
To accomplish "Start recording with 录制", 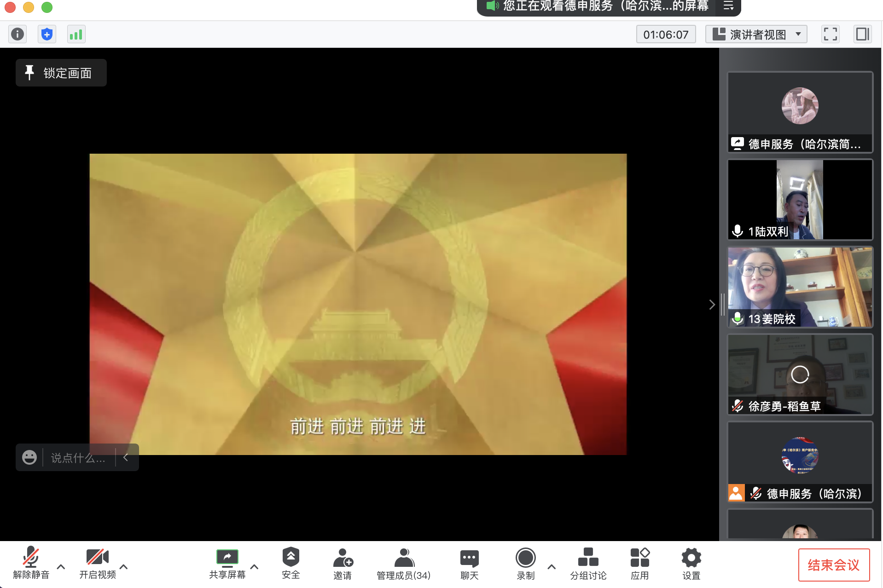I will pyautogui.click(x=525, y=563).
